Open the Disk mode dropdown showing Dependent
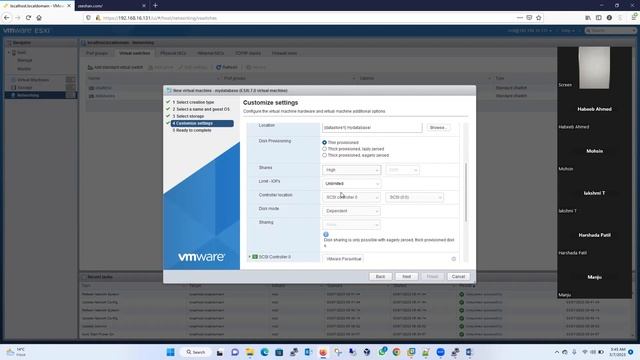This screenshot has height=360, width=640. [x=351, y=211]
